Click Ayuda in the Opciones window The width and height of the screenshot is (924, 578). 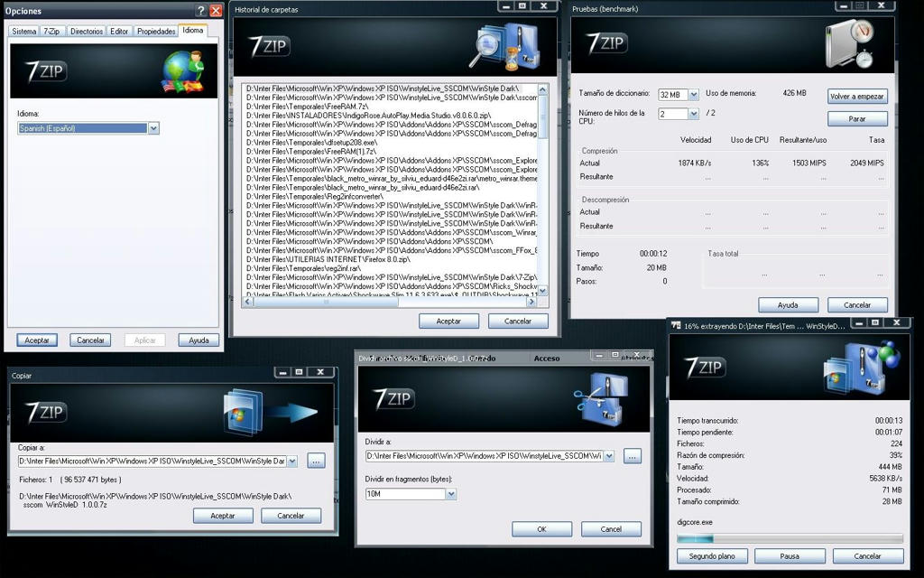(199, 340)
